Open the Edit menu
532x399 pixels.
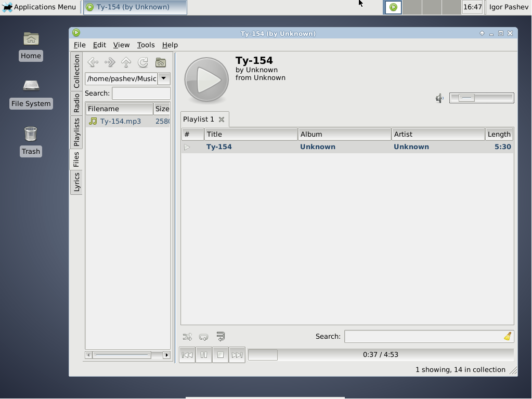[x=99, y=45]
